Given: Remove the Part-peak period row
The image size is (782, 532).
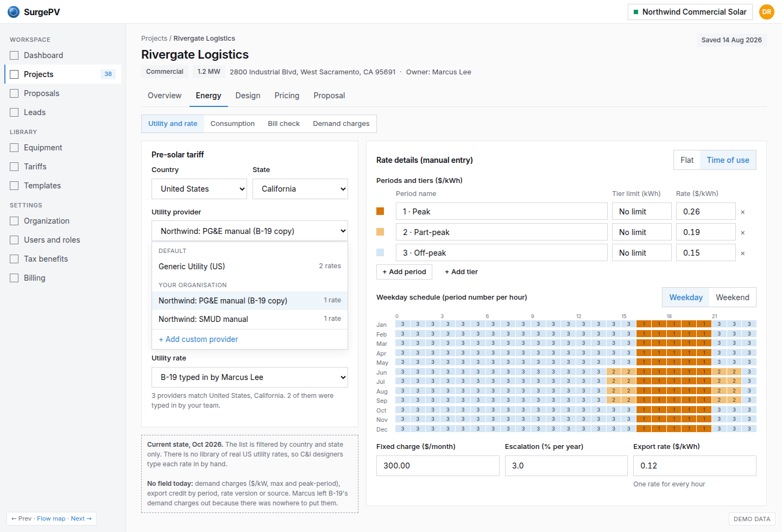Looking at the screenshot, I should tap(743, 233).
